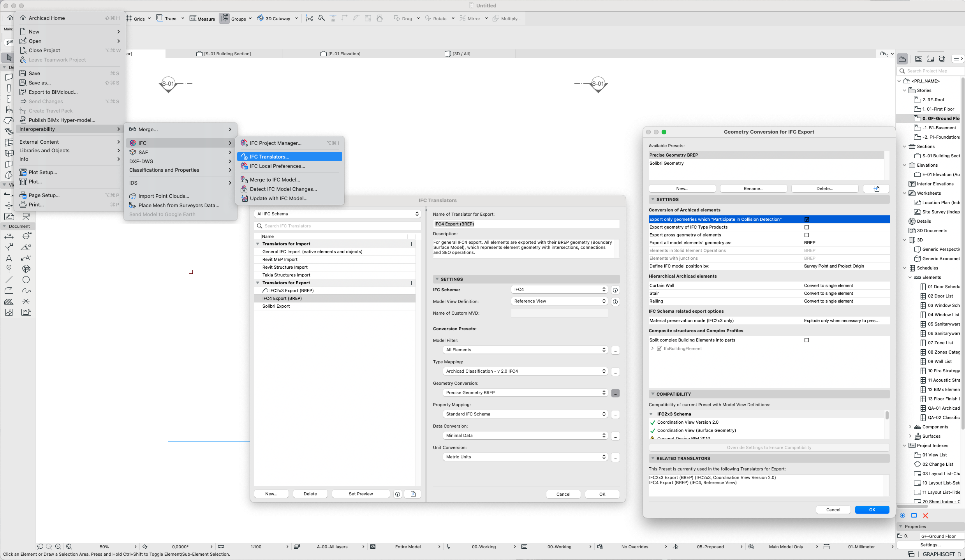Enable Export geometry of IFC Type Products
The height and width of the screenshot is (560, 965).
[807, 227]
